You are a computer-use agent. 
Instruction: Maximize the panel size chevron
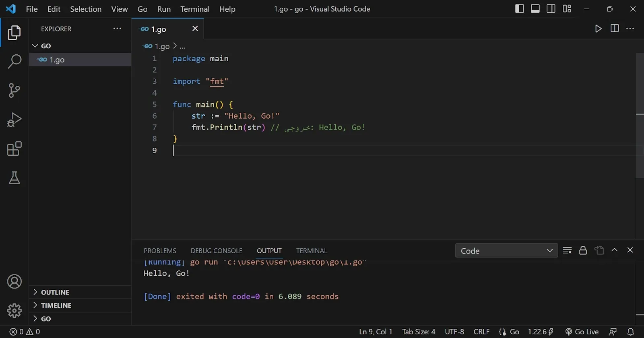pos(614,250)
